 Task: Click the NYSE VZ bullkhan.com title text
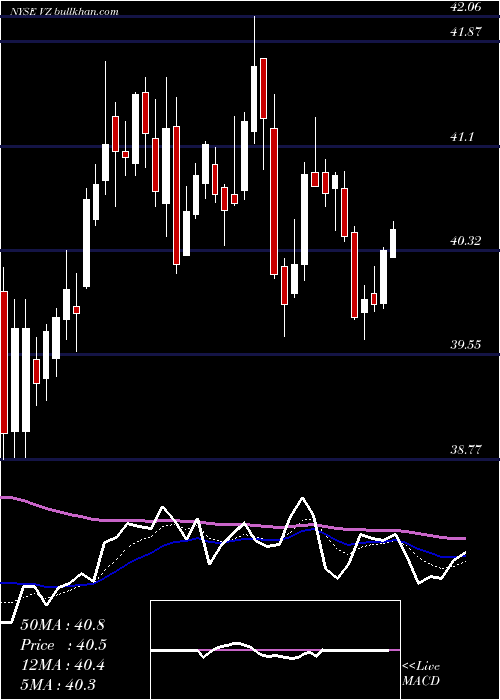point(63,12)
